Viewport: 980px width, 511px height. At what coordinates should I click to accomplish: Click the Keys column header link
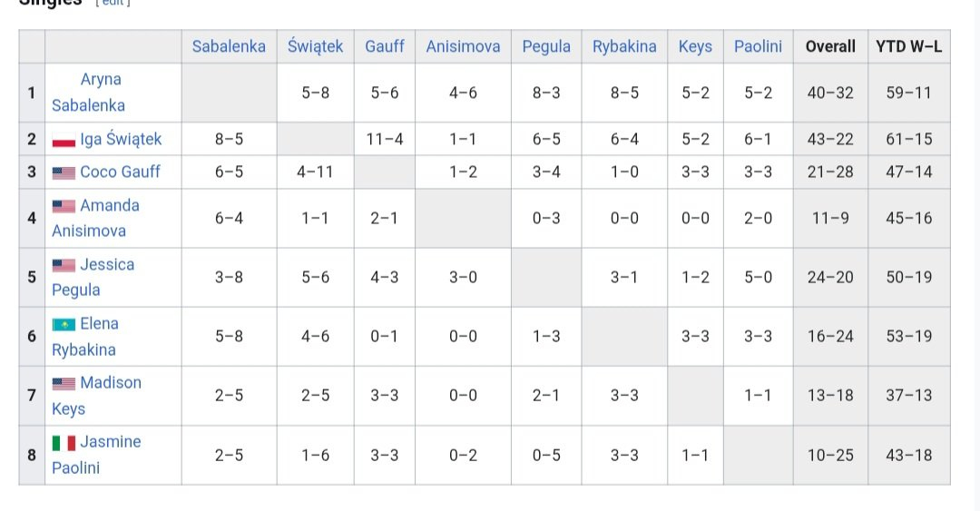(695, 46)
